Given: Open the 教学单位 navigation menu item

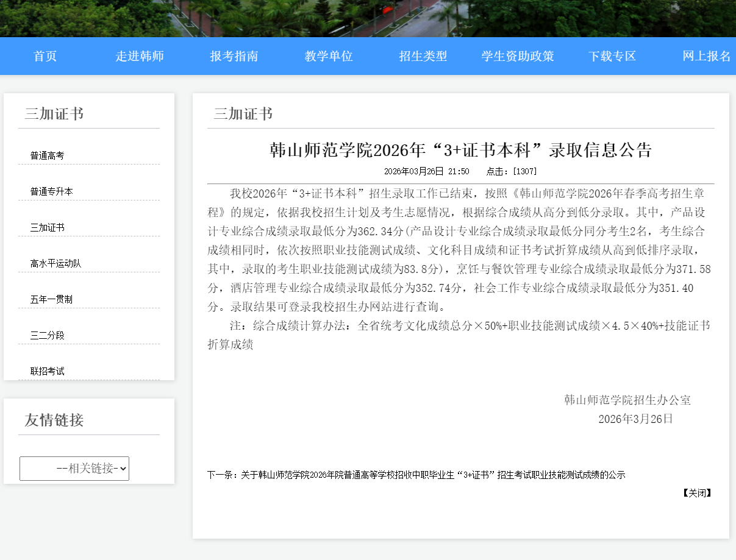Looking at the screenshot, I should pyautogui.click(x=327, y=55).
